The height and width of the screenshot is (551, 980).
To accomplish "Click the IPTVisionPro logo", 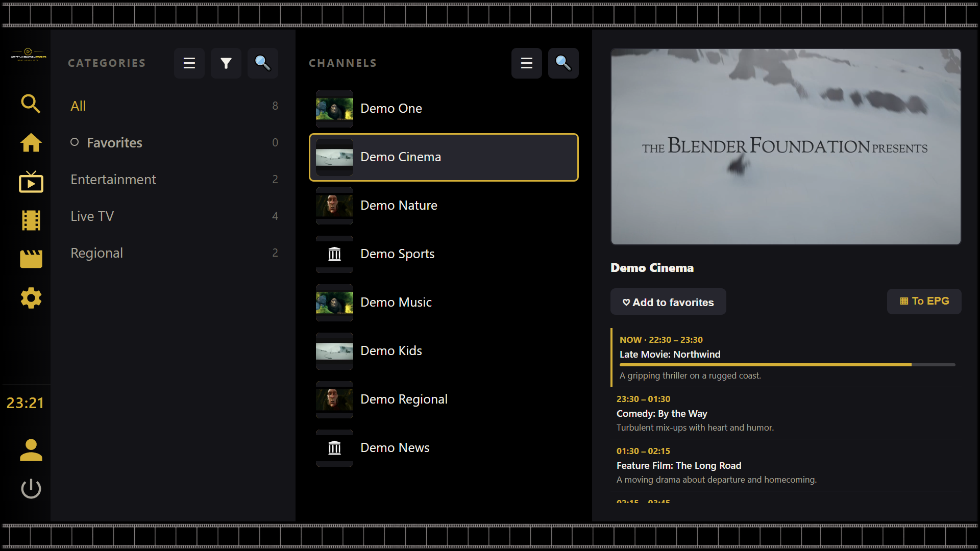I will coord(29,54).
